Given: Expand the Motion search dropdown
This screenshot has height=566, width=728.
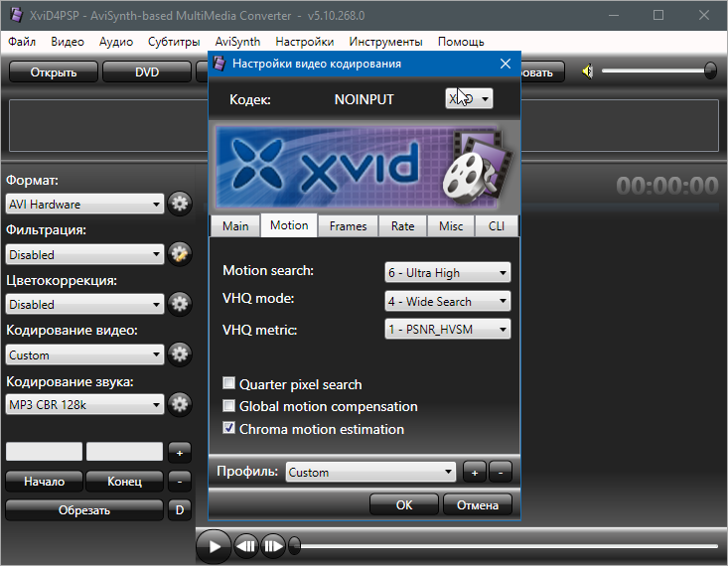Looking at the screenshot, I should (x=447, y=272).
